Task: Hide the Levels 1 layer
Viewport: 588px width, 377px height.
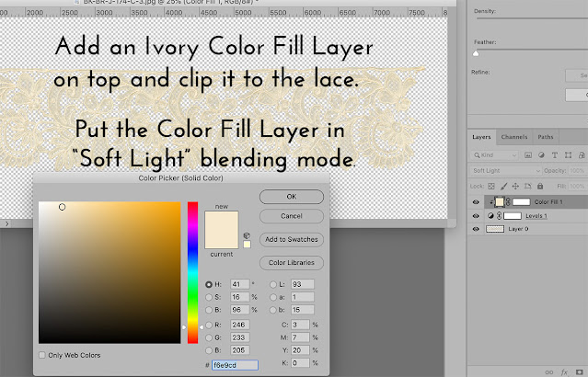Action: pyautogui.click(x=476, y=216)
